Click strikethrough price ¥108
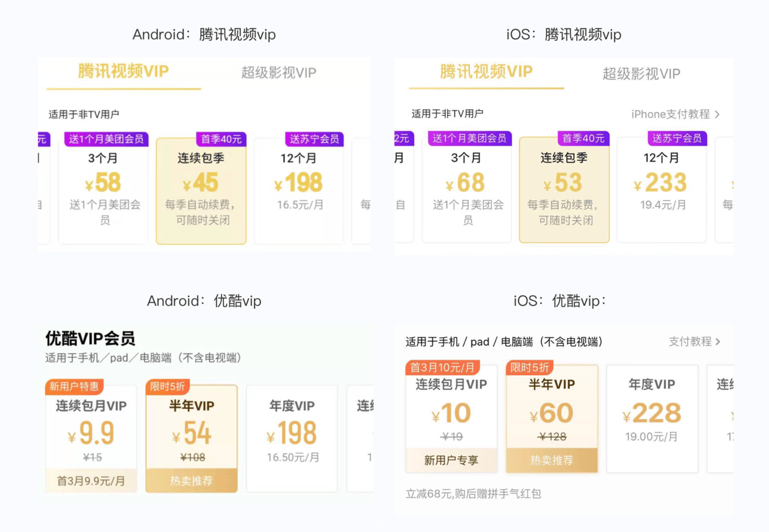The image size is (769, 532). [192, 458]
